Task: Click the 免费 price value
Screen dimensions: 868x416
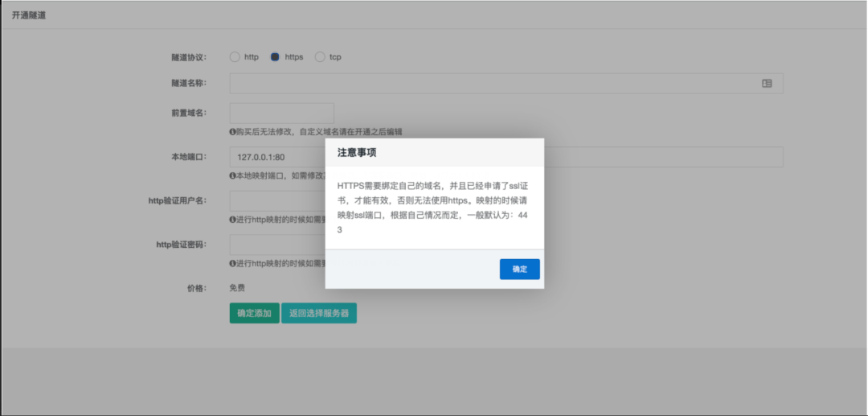Action: point(237,288)
